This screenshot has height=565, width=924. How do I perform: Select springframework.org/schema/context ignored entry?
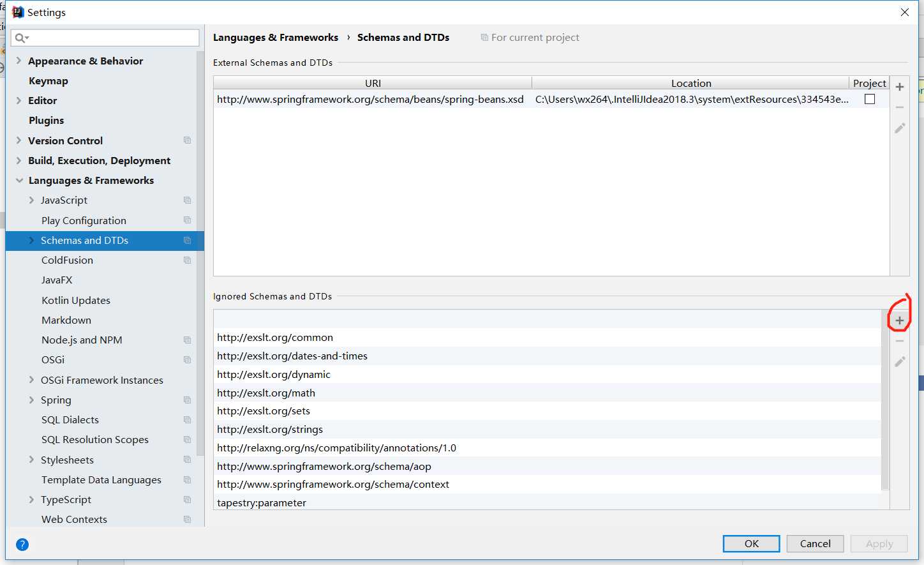(548, 484)
